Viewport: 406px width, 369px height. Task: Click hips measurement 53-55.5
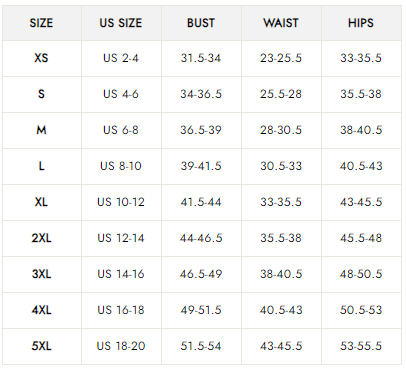pos(361,346)
